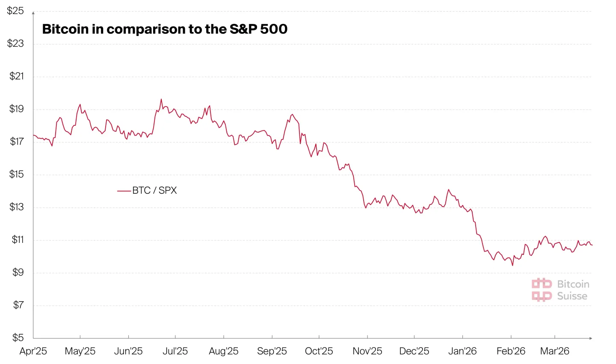616x364 pixels.
Task: Select the Jul'25 x-axis label
Action: [175, 351]
